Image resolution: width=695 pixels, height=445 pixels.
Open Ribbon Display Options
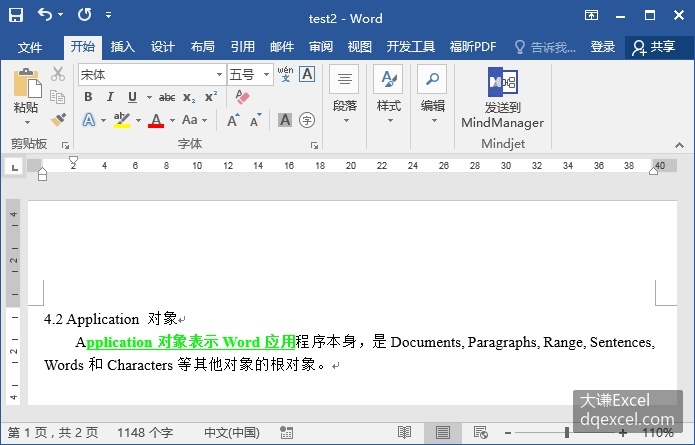[x=591, y=16]
